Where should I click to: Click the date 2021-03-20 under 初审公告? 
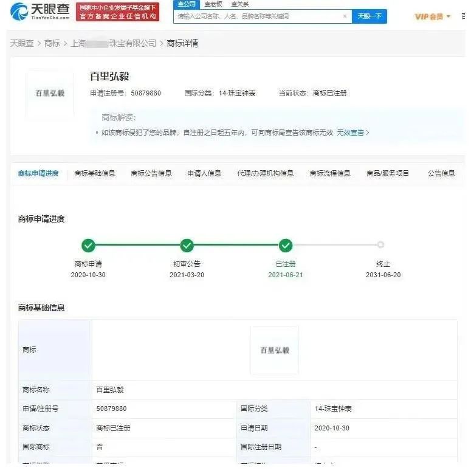(187, 275)
